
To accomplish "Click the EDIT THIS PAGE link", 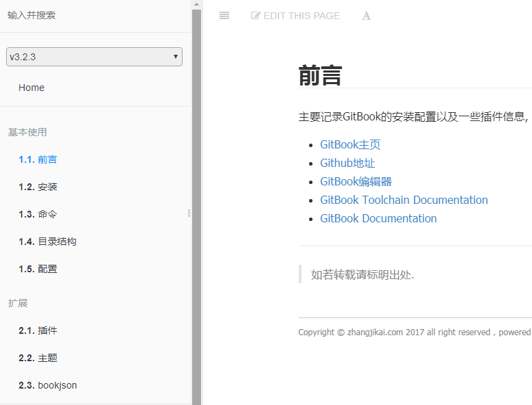I will [x=295, y=16].
